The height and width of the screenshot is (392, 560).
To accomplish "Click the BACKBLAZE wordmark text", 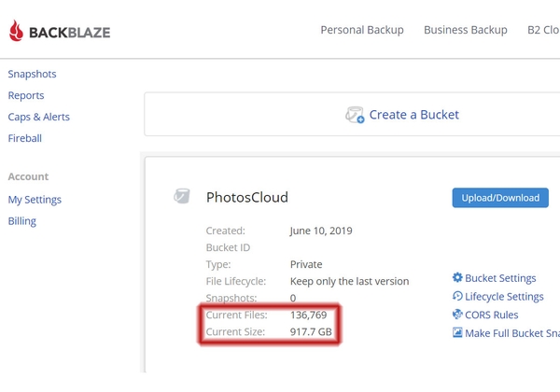I will coord(70,33).
